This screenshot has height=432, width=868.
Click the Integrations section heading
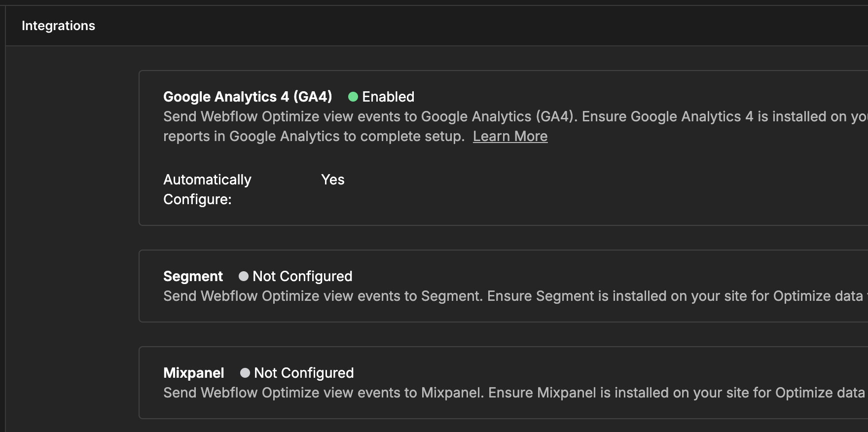pos(58,26)
